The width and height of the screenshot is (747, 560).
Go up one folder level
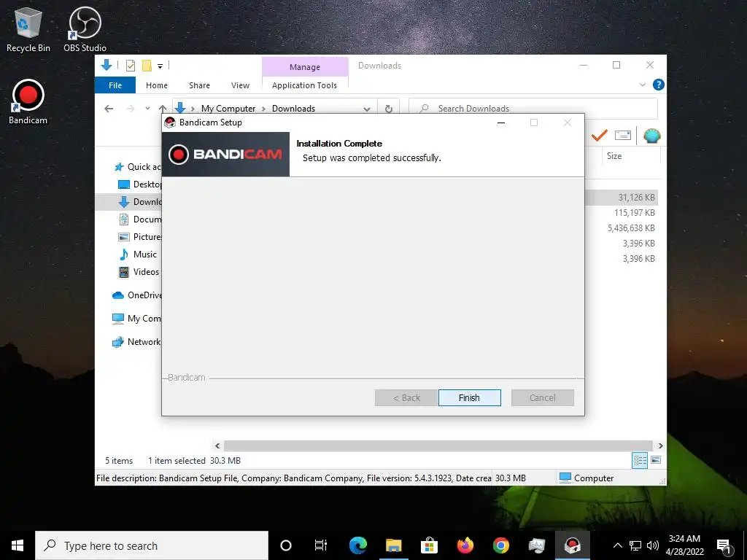[x=163, y=109]
